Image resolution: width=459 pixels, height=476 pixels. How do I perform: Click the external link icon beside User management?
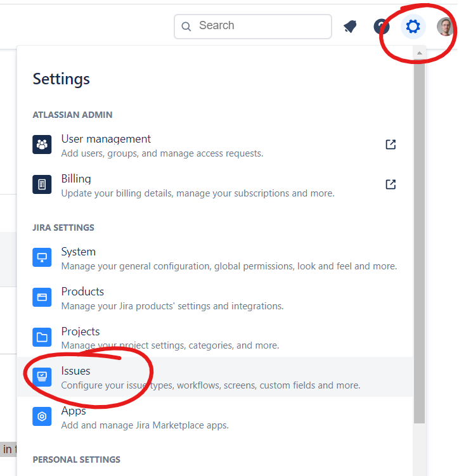coord(391,145)
